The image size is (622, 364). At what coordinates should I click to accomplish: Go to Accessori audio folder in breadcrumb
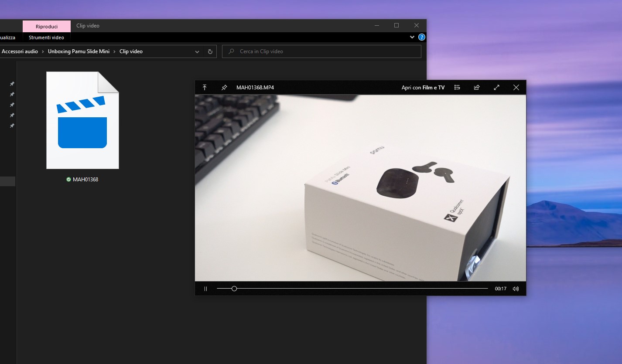coord(20,51)
